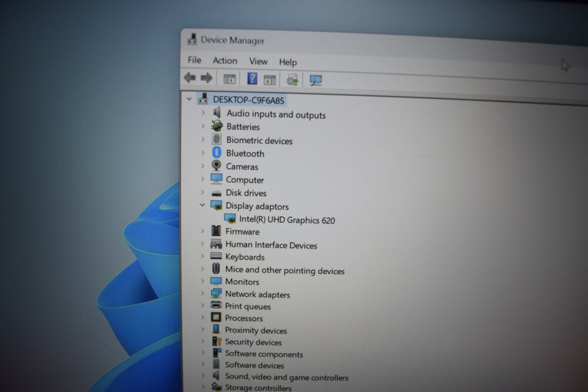
Task: Click the Action Pane toolbar icon
Action: [x=270, y=80]
